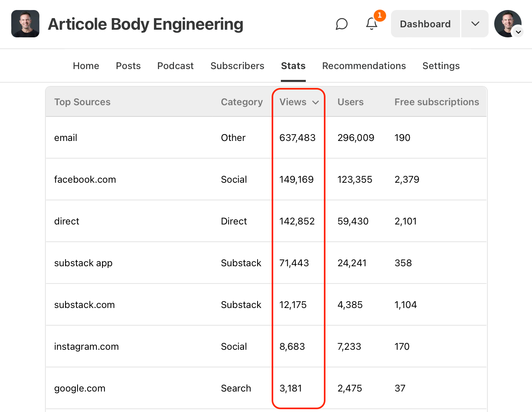This screenshot has height=412, width=532.
Task: Open the chat messages icon
Action: point(342,24)
